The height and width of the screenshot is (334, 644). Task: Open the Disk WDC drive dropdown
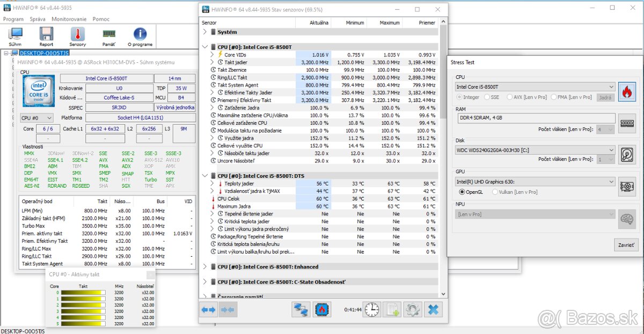(x=535, y=150)
